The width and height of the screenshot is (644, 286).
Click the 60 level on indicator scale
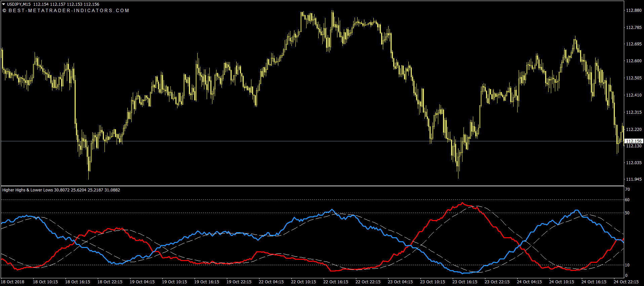pos(627,200)
